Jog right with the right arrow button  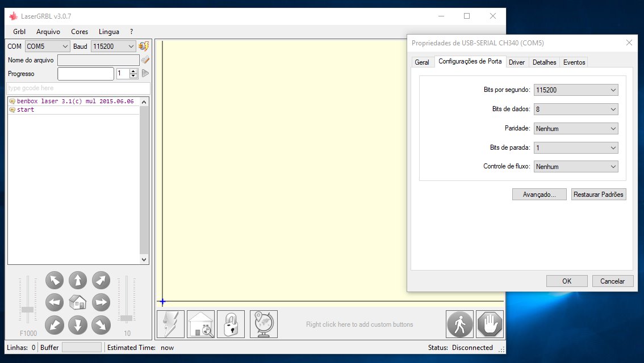[101, 303]
